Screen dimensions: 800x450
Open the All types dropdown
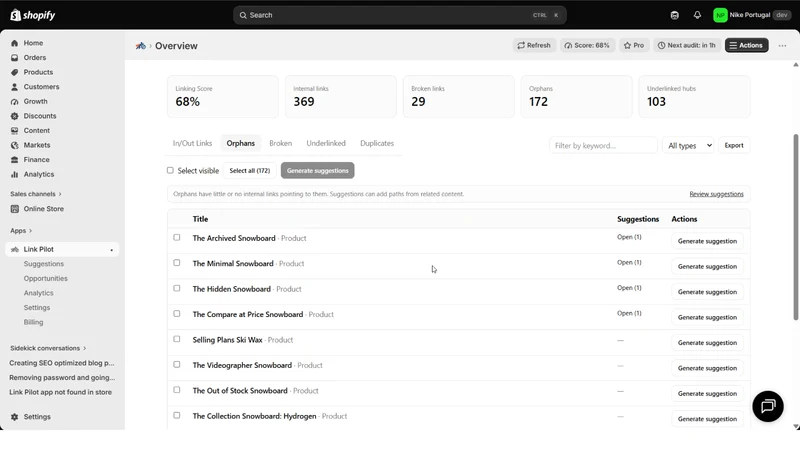point(688,145)
